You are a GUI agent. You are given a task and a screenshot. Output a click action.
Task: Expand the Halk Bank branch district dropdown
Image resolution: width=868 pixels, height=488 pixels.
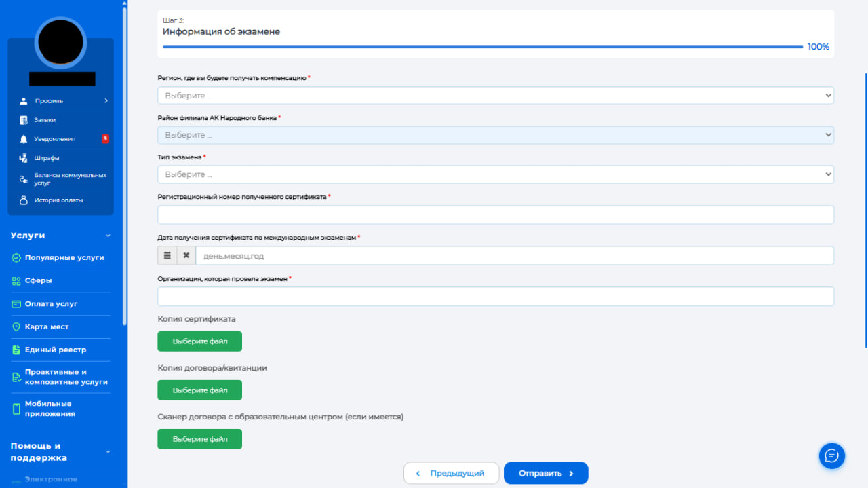point(495,135)
